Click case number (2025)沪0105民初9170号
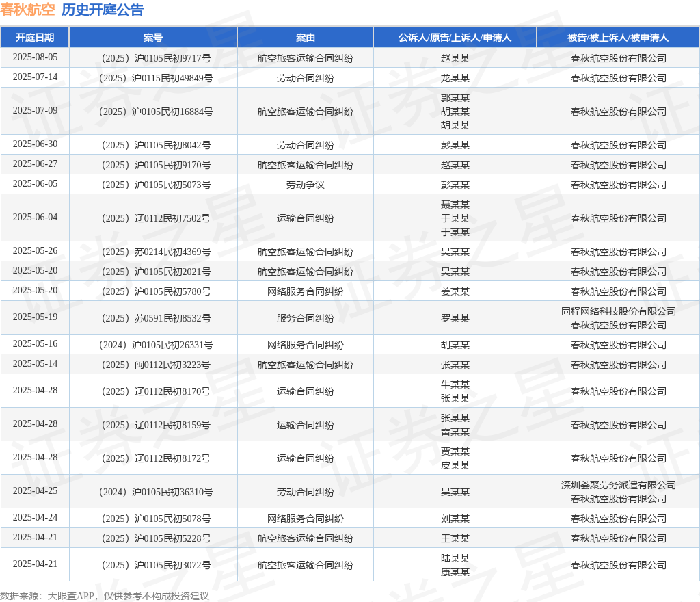This screenshot has width=700, height=602. tap(157, 165)
